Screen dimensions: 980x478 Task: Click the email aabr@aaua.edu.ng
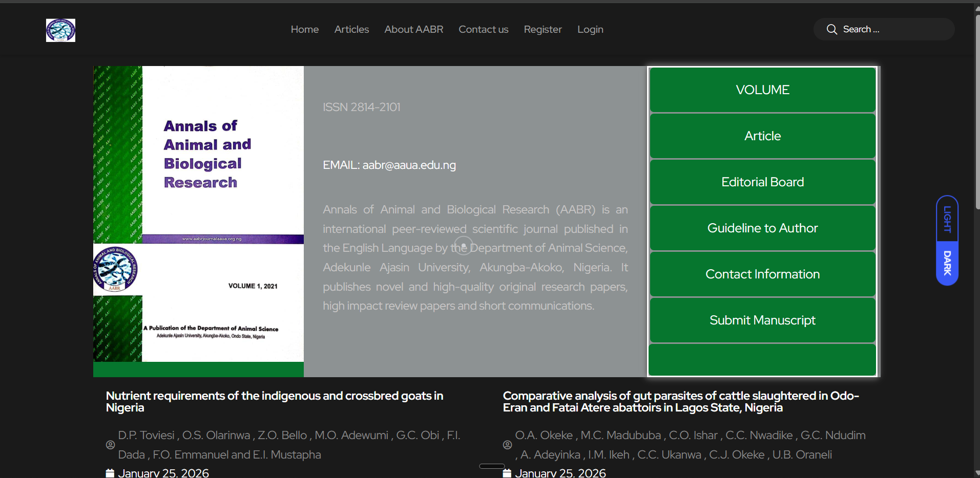point(409,165)
